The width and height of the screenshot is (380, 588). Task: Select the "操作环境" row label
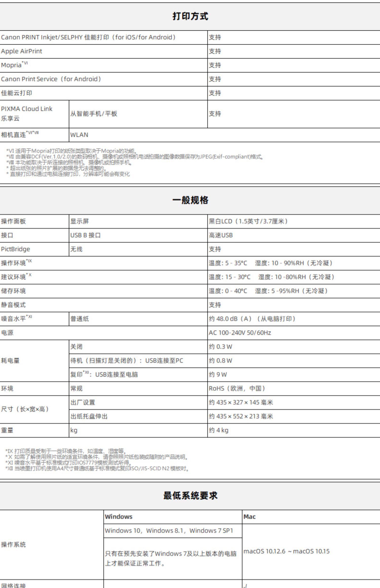pos(16,263)
